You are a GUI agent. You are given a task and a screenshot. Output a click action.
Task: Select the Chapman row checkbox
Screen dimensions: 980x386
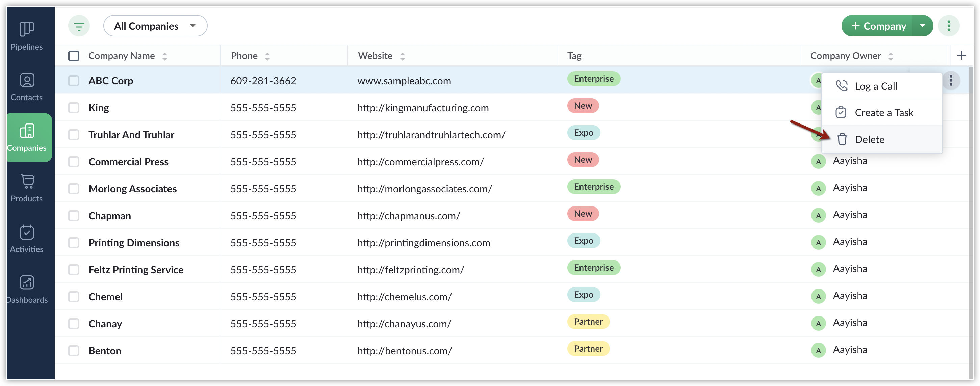(73, 216)
